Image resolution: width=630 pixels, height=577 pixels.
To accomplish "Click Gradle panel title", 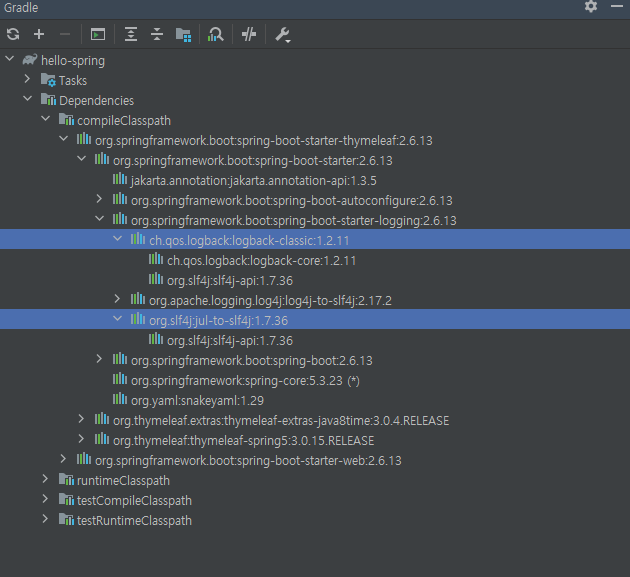I will pos(21,7).
